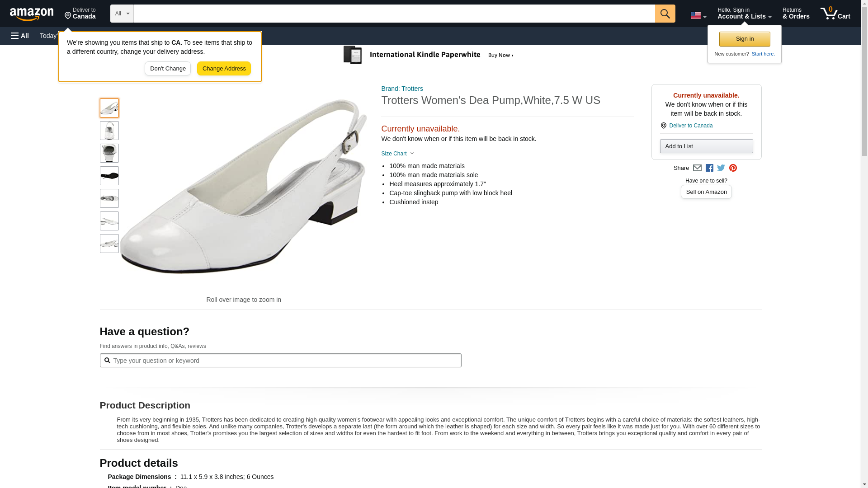Share product via email icon
Viewport: 868px width, 488px height.
click(697, 168)
